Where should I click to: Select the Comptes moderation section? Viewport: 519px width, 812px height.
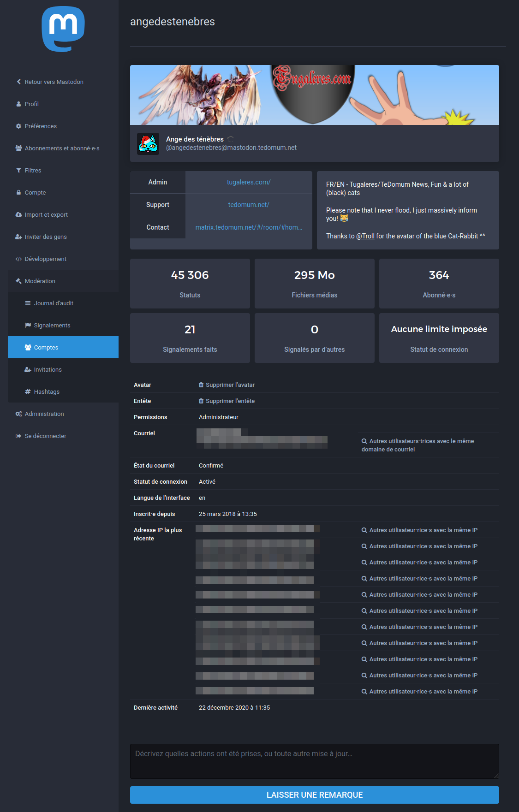tap(46, 347)
